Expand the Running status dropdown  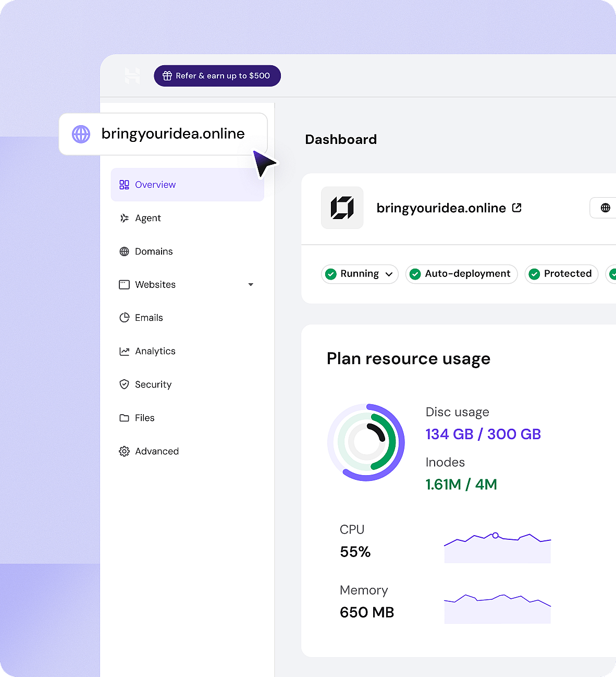tap(389, 274)
